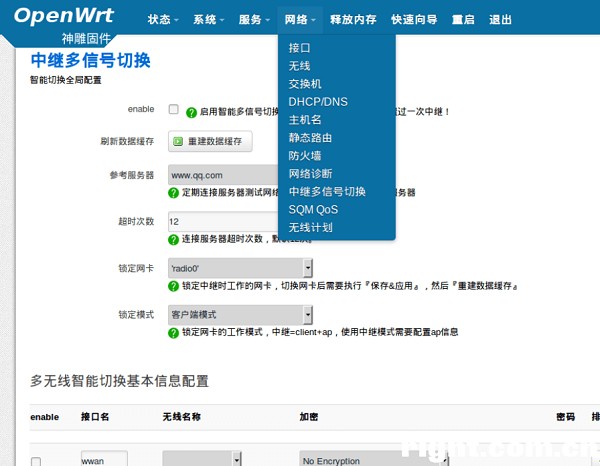Click the help icon under 超时次数 field
This screenshot has height=466, width=600.
[173, 240]
